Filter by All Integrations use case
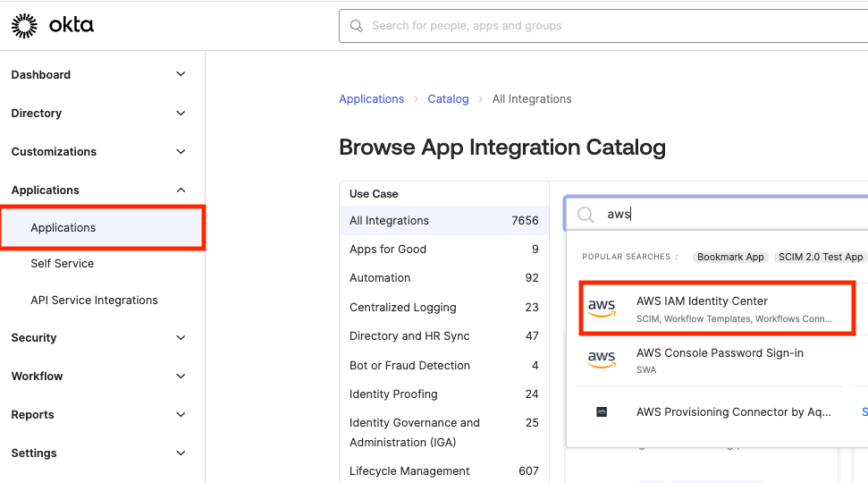The height and width of the screenshot is (483, 868). [x=444, y=220]
